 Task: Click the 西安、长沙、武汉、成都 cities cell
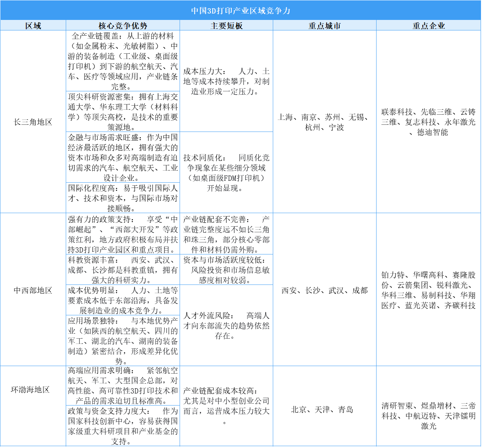pos(324,290)
